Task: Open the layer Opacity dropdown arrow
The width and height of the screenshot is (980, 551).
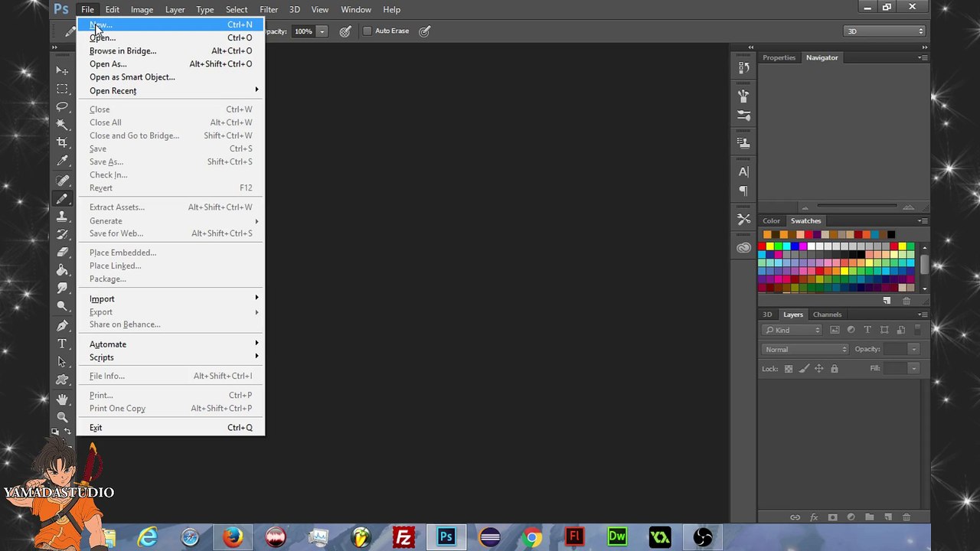Action: click(x=913, y=349)
